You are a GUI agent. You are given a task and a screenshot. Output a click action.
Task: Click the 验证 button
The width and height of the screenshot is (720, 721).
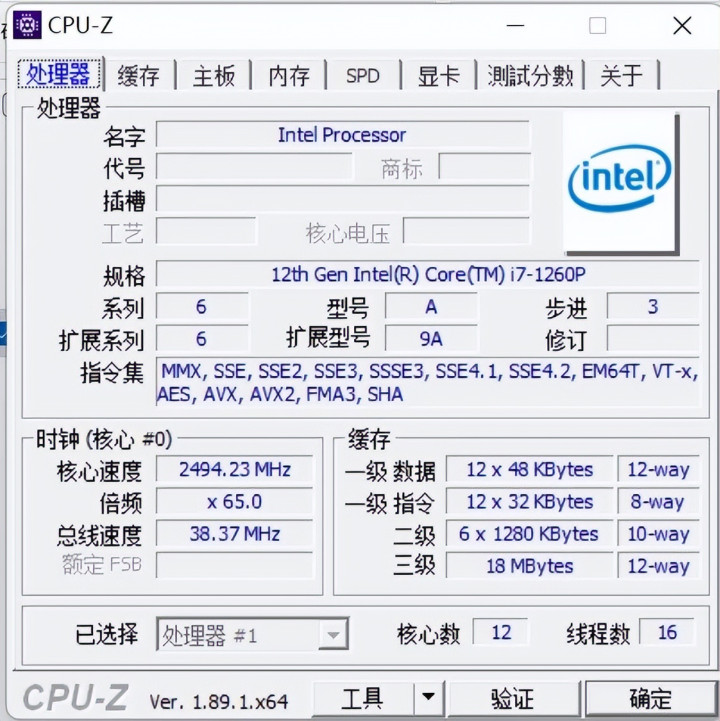point(512,698)
